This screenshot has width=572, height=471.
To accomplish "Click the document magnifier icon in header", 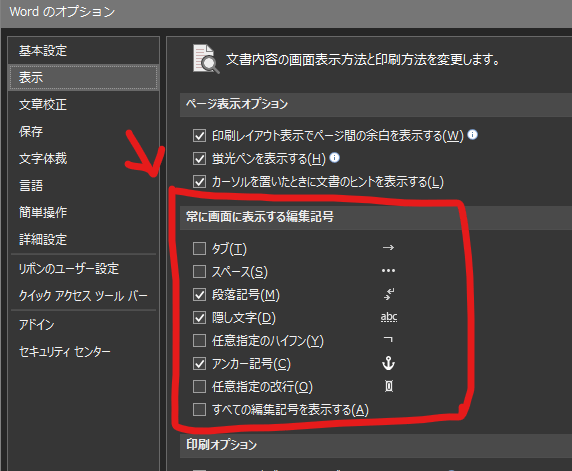I will click(x=206, y=59).
